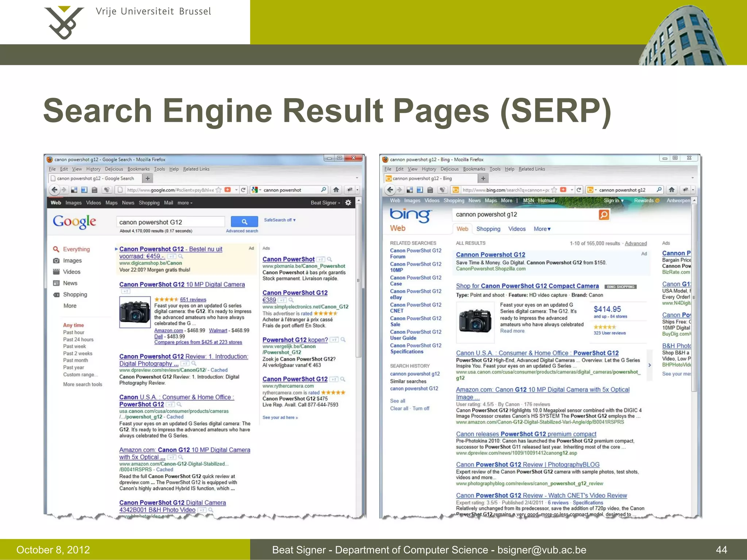Open address history dropdown in Google window
This screenshot has height=560, width=747.
[x=236, y=190]
